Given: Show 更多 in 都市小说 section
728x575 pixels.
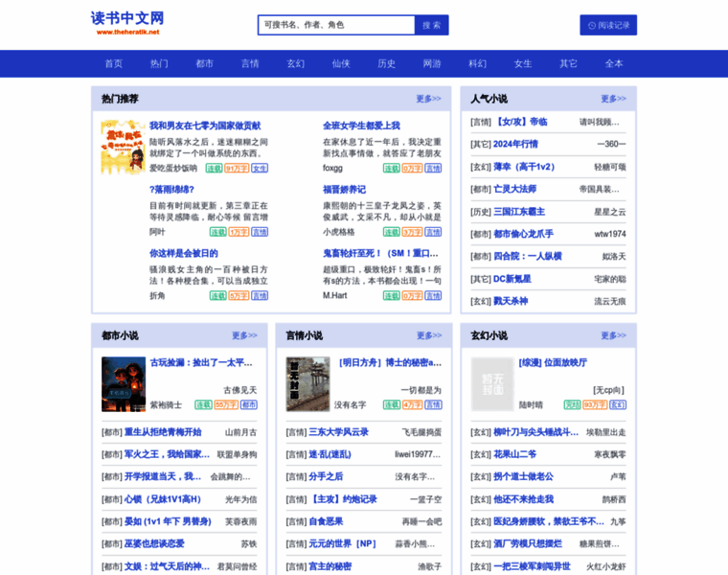Looking at the screenshot, I should 244,335.
